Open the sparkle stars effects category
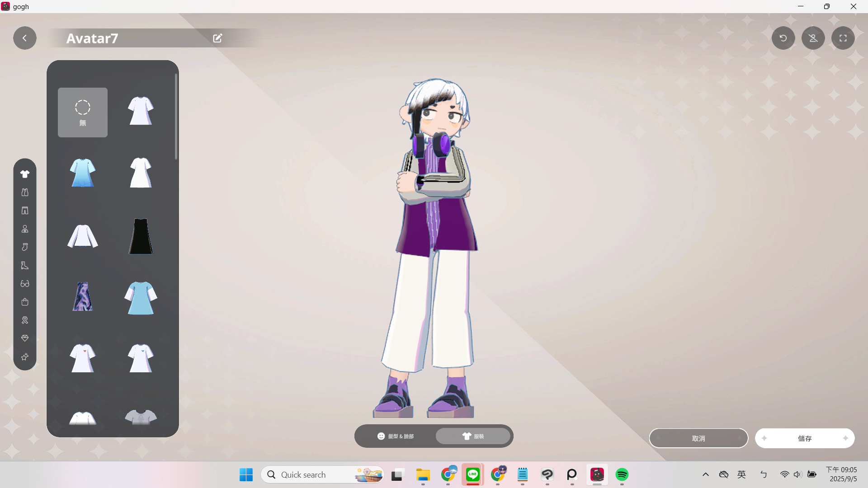This screenshot has width=868, height=488. (x=25, y=357)
